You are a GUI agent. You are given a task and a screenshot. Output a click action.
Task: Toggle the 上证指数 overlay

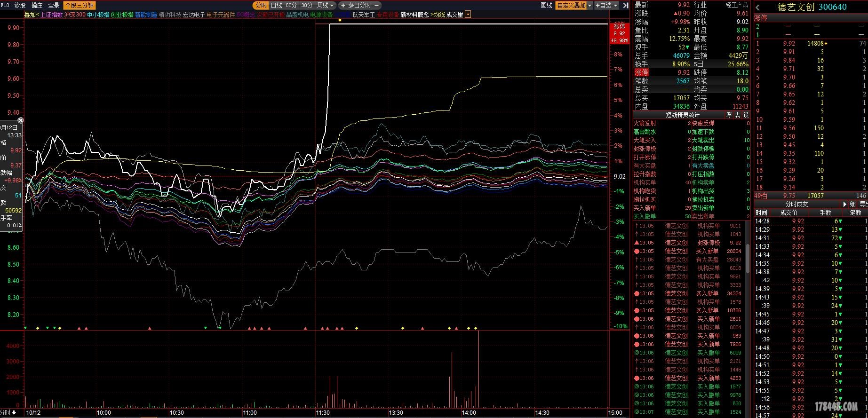(51, 15)
